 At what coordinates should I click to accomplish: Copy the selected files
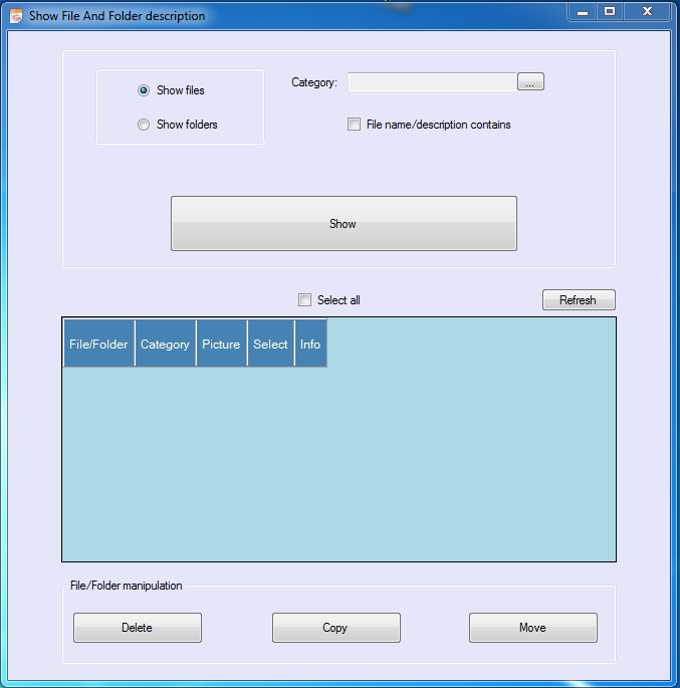[335, 628]
